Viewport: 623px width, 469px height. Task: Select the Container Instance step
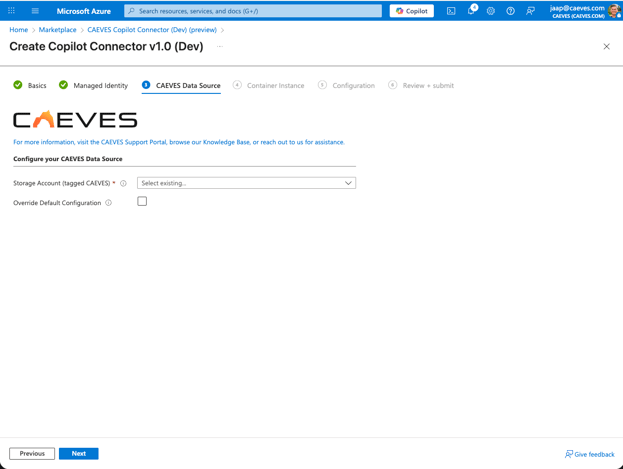point(269,86)
